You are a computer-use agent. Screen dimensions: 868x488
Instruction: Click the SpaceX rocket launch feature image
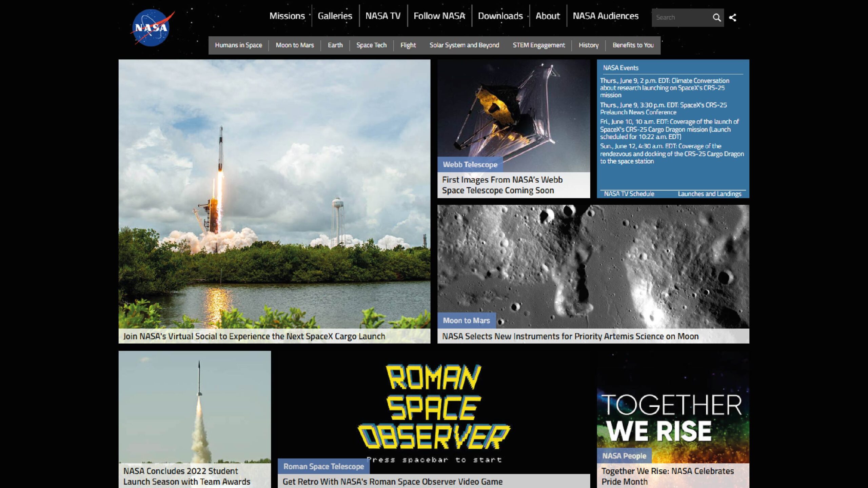point(274,193)
